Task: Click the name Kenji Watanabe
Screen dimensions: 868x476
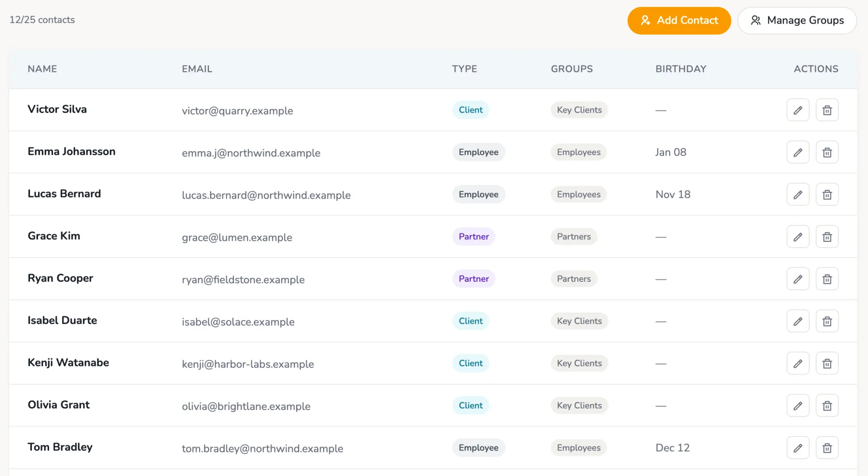Action: 68,363
